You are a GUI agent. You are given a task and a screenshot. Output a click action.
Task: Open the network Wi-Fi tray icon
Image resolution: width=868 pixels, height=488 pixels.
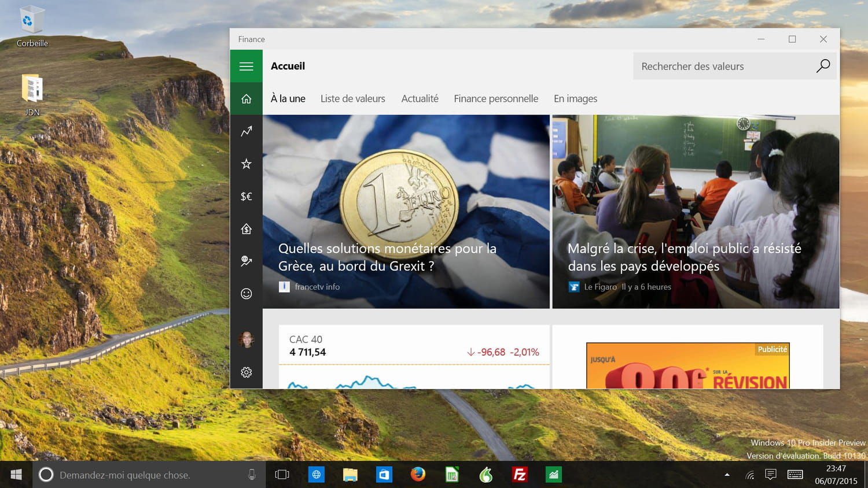tap(749, 475)
